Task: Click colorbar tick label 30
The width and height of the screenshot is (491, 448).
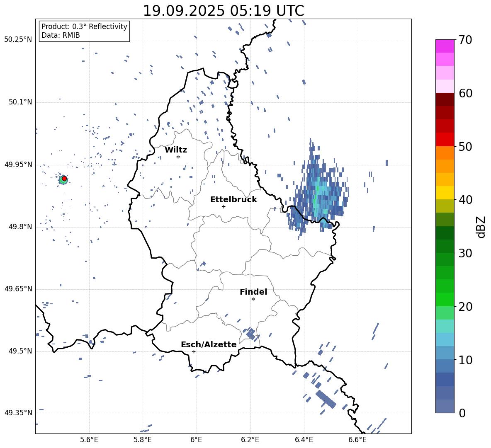Action: (x=465, y=253)
